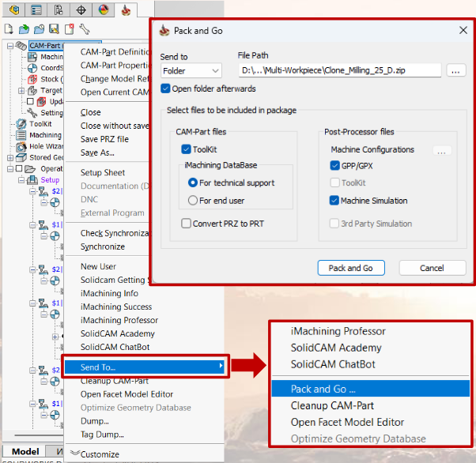The width and height of the screenshot is (476, 463).
Task: Enable Convert PRZ to PRT checkbox
Action: click(186, 224)
